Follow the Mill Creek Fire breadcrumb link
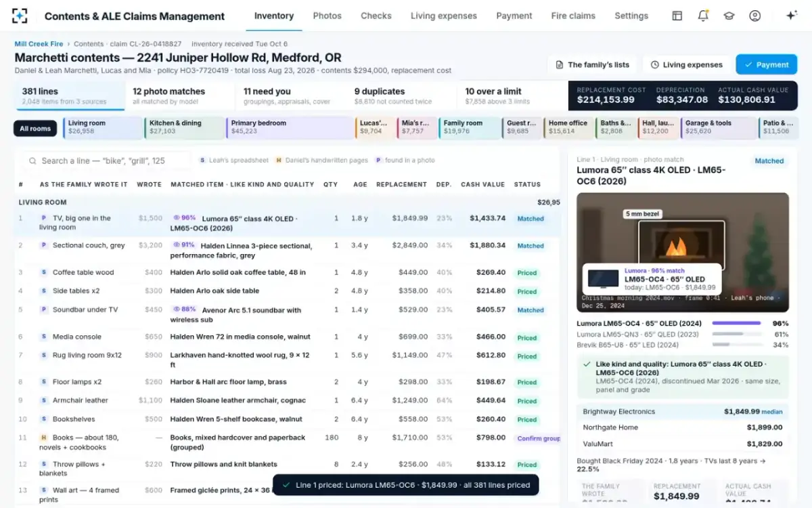Screen dimensions: 812x508 [x=39, y=44]
